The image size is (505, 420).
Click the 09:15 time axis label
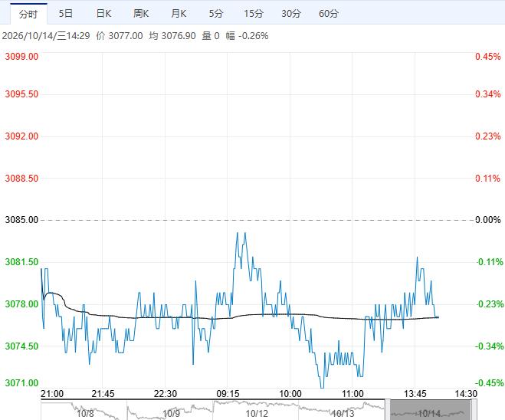tap(228, 394)
